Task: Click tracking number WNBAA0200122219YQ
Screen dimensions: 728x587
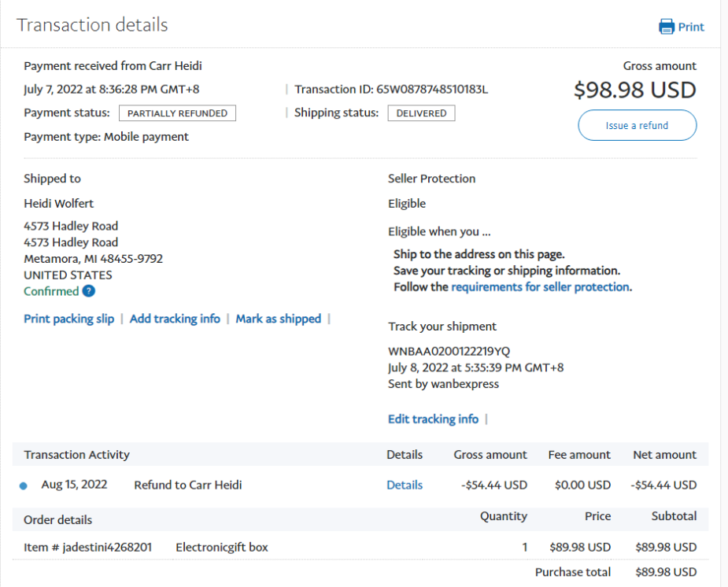Action: pyautogui.click(x=449, y=351)
